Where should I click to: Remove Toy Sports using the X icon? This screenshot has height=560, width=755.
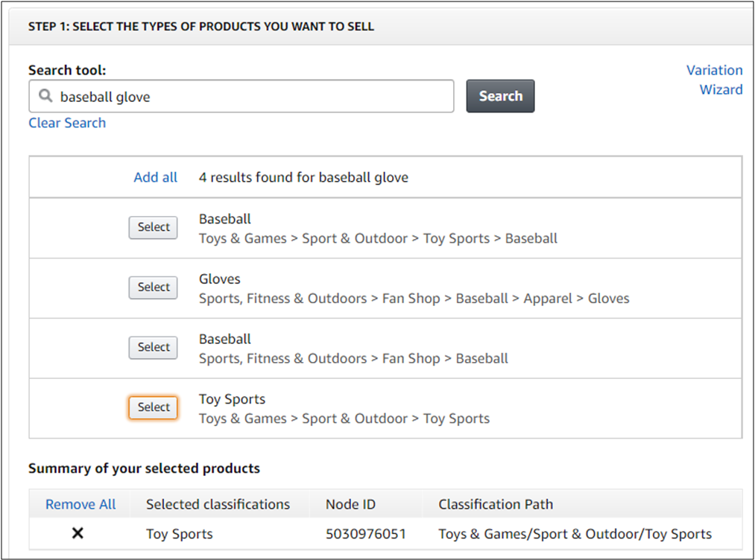pos(78,534)
